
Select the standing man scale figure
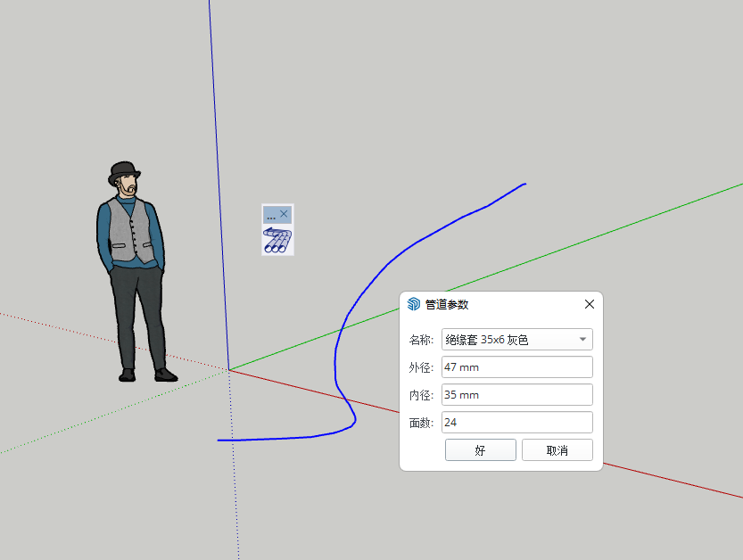pos(132,268)
